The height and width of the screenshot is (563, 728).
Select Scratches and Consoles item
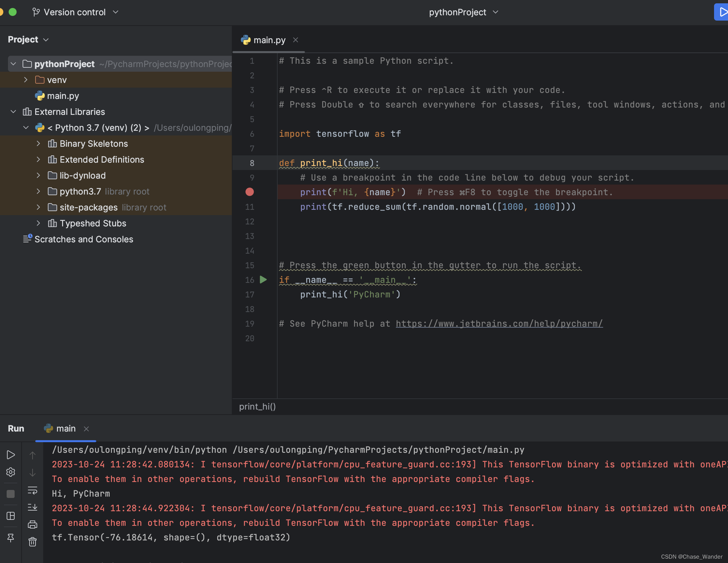point(84,239)
